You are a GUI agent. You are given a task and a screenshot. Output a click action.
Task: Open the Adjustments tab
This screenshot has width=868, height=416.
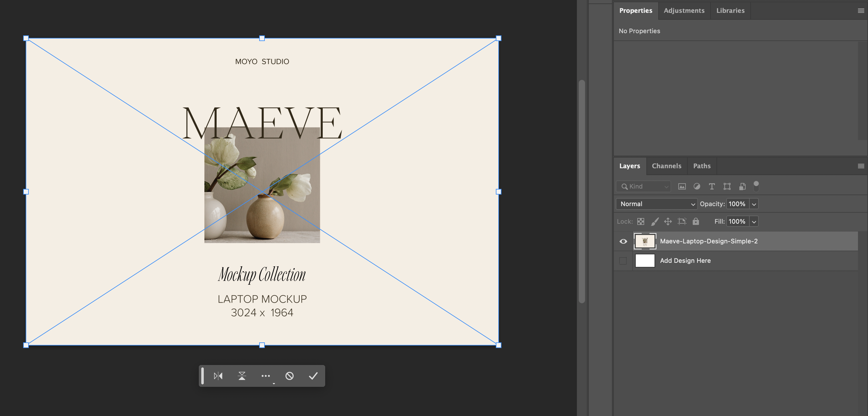coord(684,10)
